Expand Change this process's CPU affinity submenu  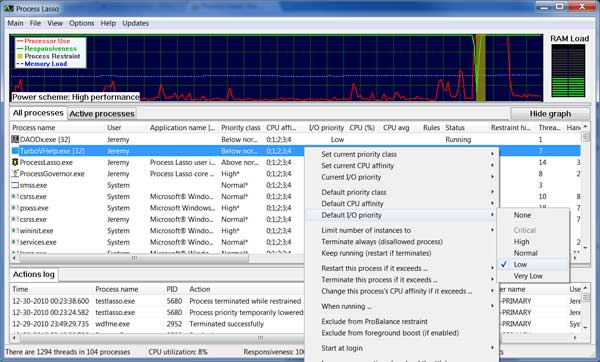click(x=402, y=291)
